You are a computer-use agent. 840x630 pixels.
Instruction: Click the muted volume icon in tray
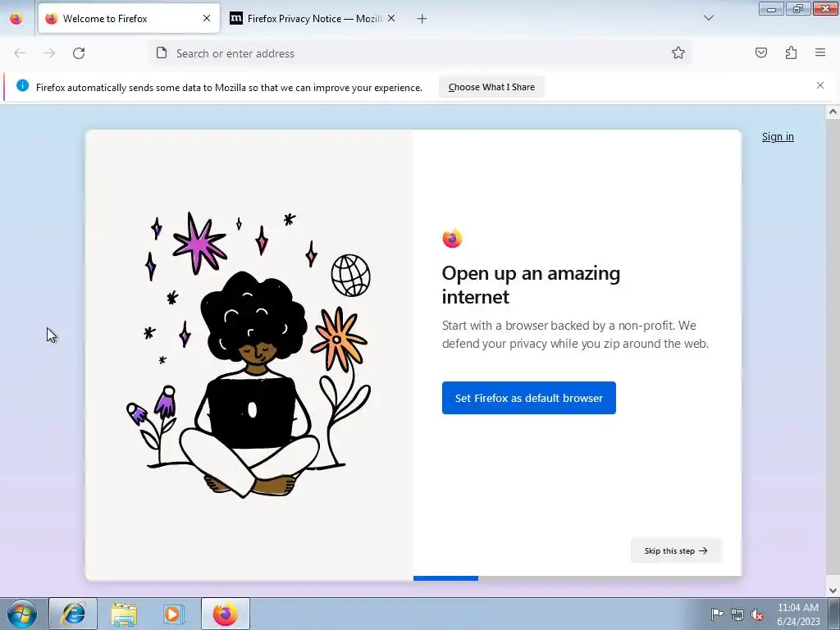tap(757, 614)
